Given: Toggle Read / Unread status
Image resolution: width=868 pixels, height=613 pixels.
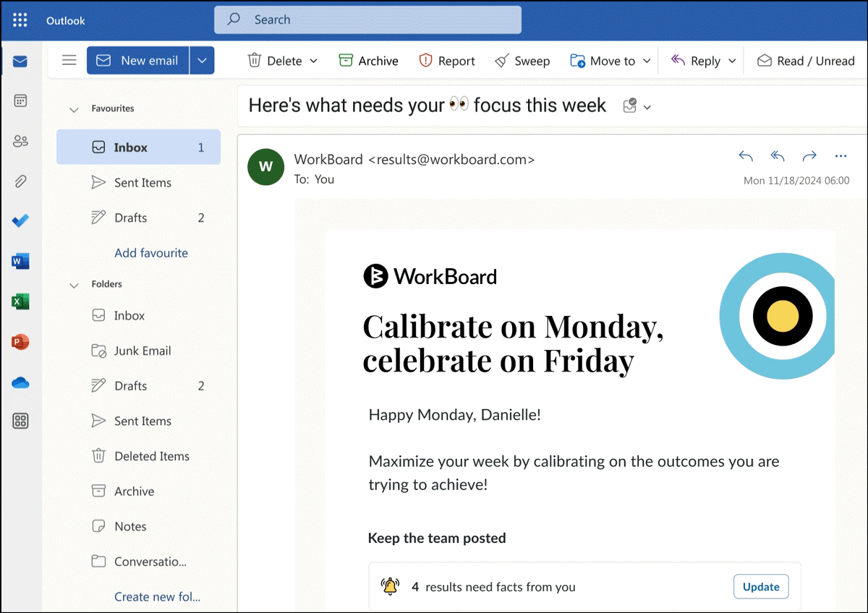Looking at the screenshot, I should click(806, 61).
